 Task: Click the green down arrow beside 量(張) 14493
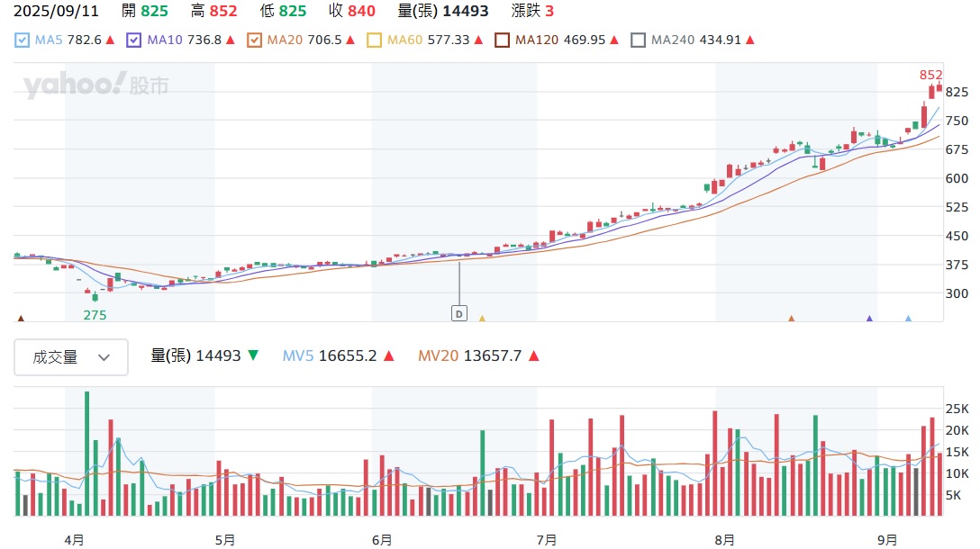pyautogui.click(x=253, y=356)
